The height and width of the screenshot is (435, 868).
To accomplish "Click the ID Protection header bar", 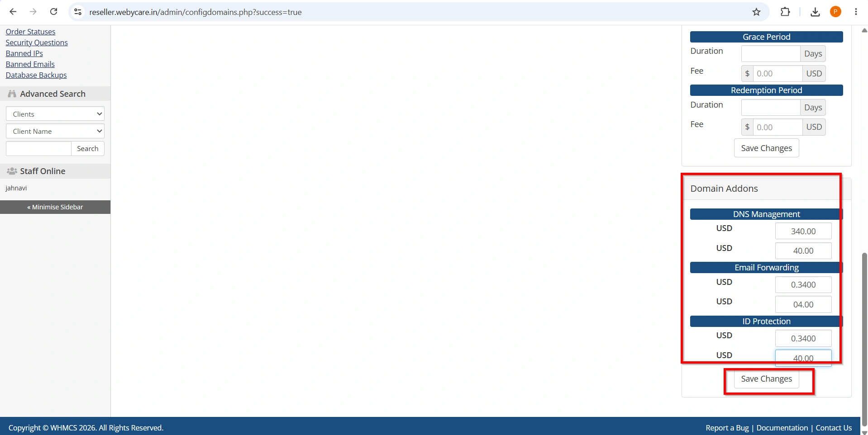I will (766, 322).
